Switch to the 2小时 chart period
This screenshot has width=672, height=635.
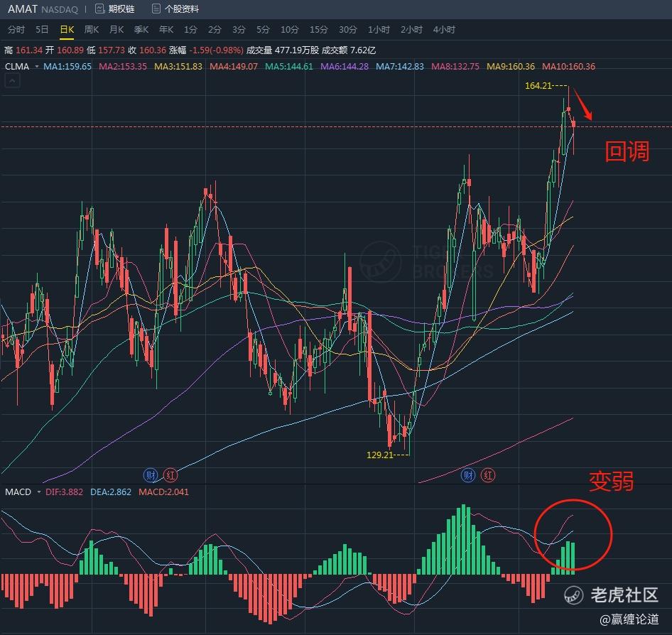[412, 30]
